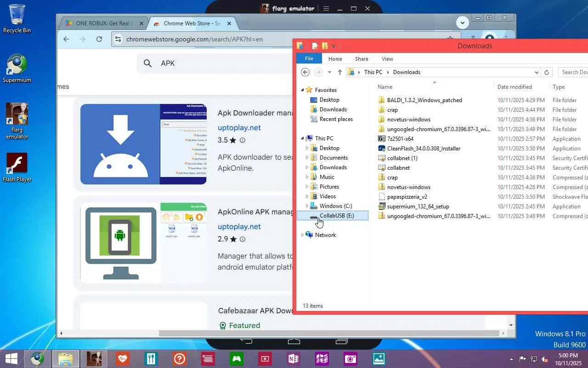Click the Search Downloads field

pos(573,72)
